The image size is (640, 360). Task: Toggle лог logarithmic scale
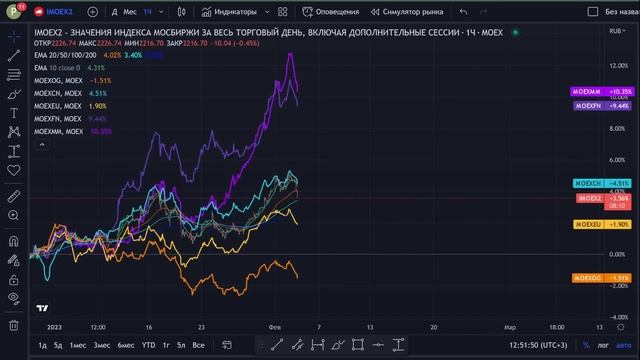[x=603, y=345]
